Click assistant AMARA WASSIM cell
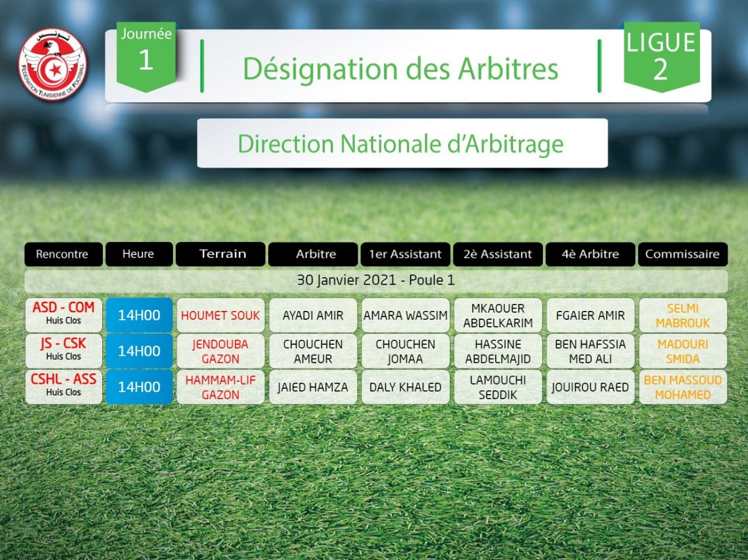The image size is (748, 560). pos(406,315)
